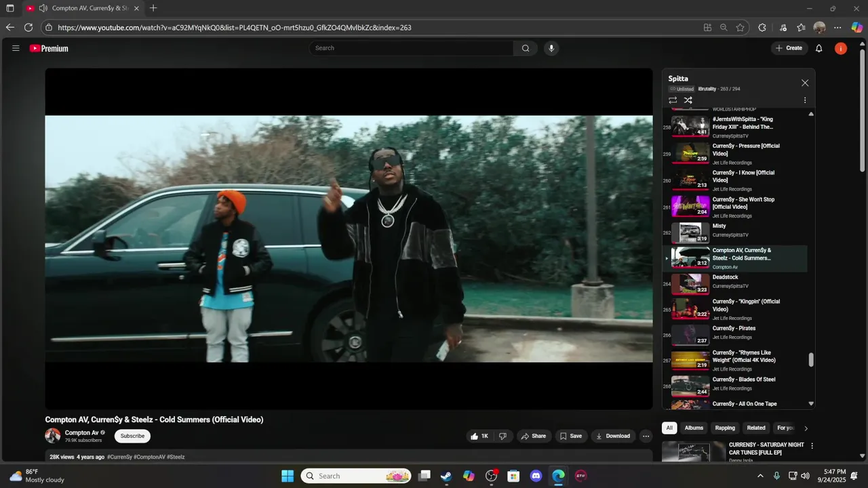Play Deadstock from the playlist

[734, 284]
